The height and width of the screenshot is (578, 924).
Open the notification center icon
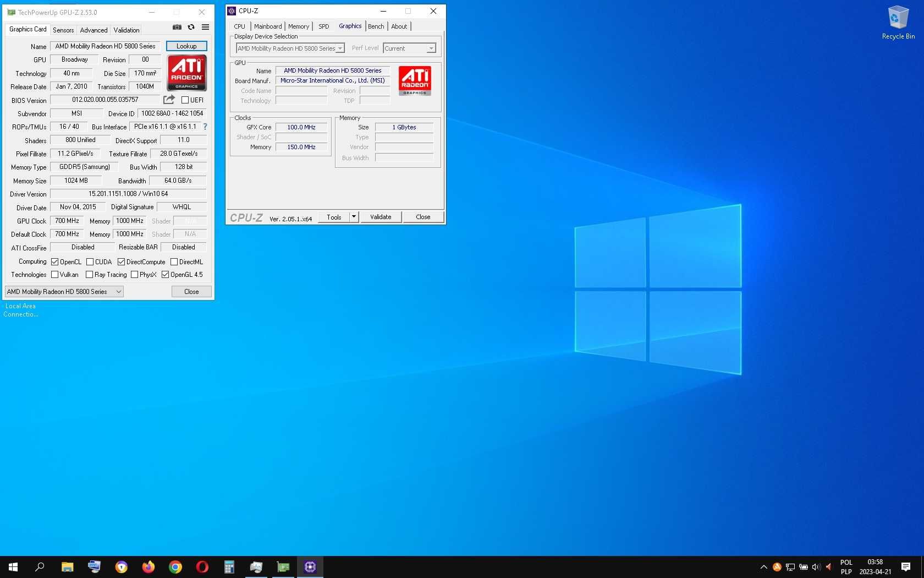[x=906, y=567]
